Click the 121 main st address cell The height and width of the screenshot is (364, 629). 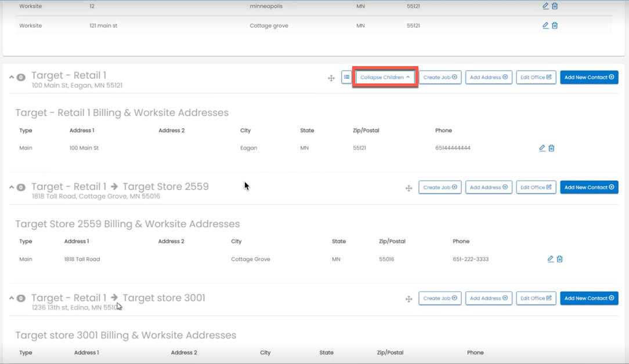tap(103, 26)
